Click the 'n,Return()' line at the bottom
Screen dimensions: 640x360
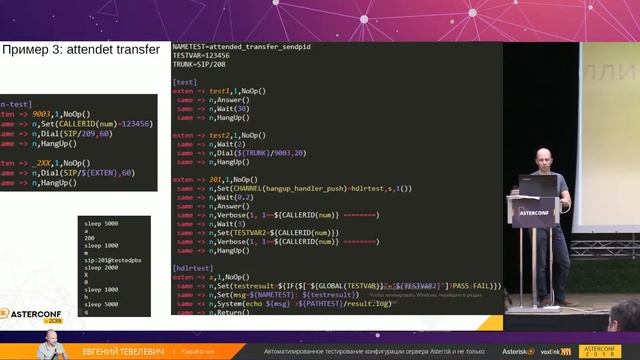coord(213,312)
